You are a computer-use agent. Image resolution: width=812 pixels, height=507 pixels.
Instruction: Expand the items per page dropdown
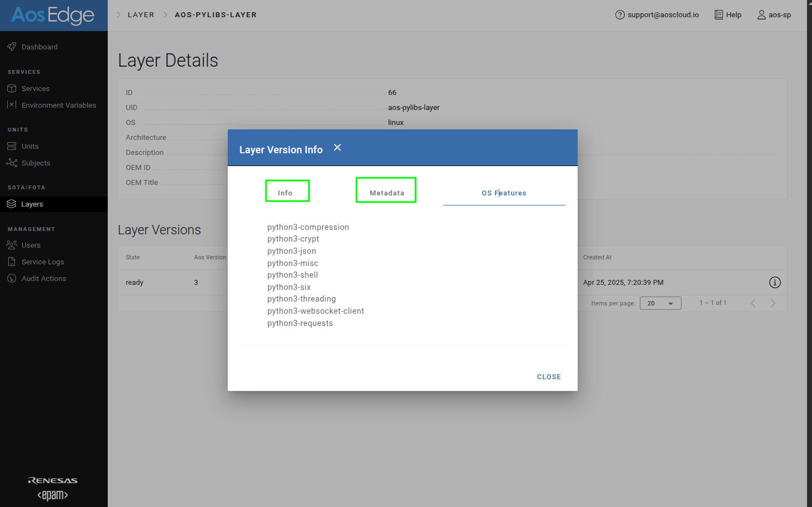click(x=660, y=303)
